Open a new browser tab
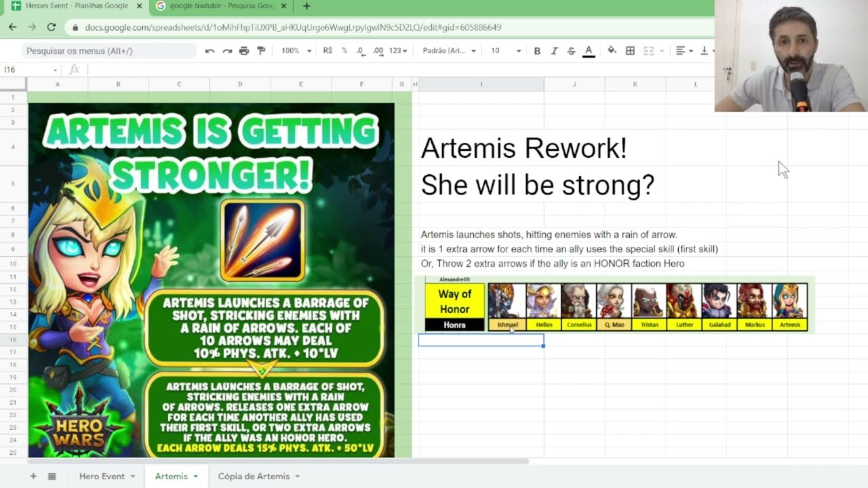 307,6
